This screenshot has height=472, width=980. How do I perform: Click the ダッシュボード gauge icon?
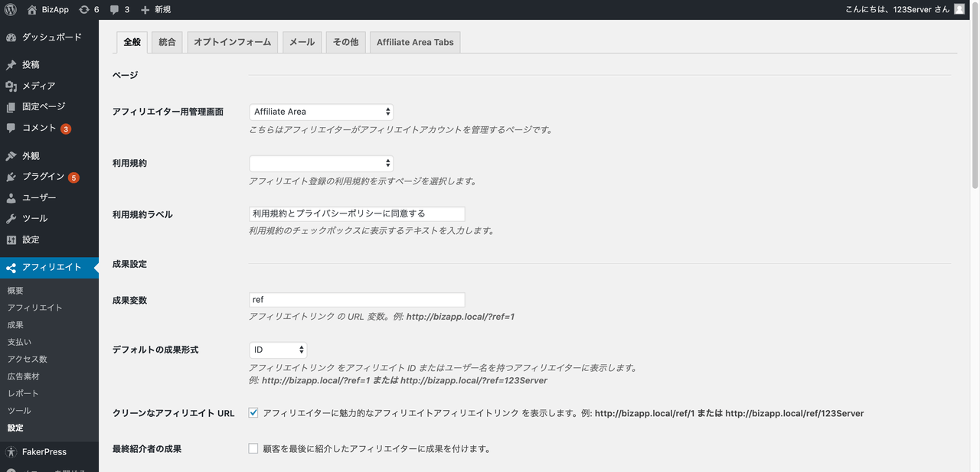coord(11,37)
